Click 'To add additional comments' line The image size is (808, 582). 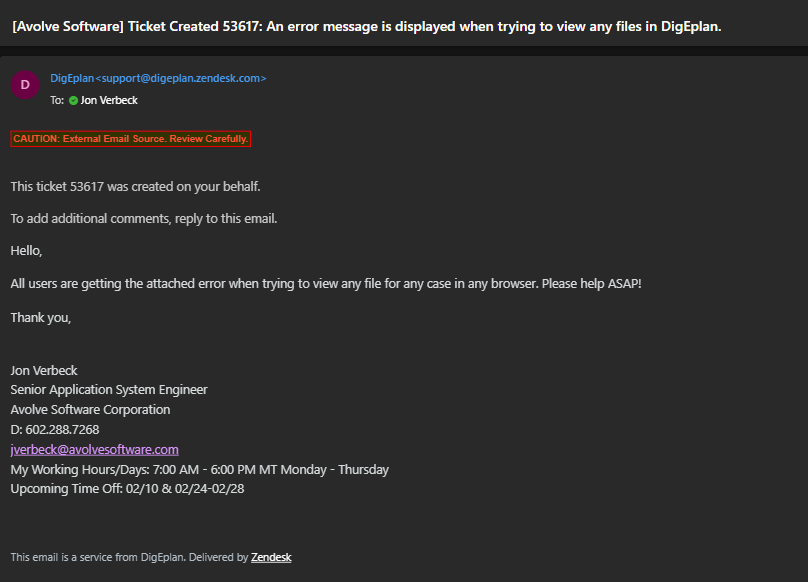pyautogui.click(x=144, y=219)
